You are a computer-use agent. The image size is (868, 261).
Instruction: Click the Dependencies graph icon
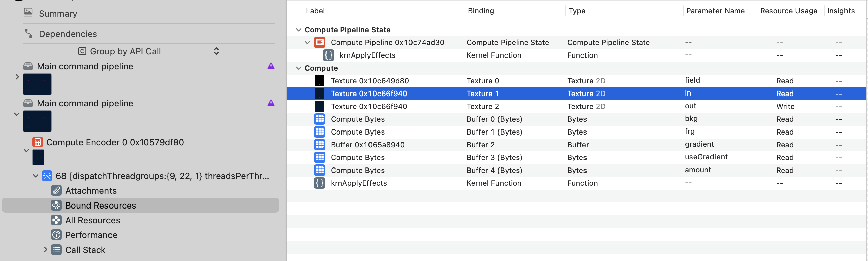click(28, 34)
